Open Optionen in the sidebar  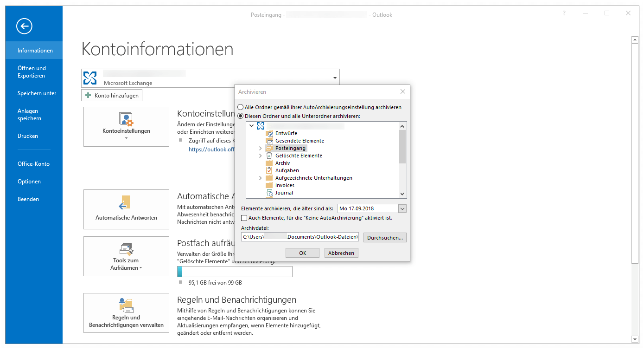34,182
